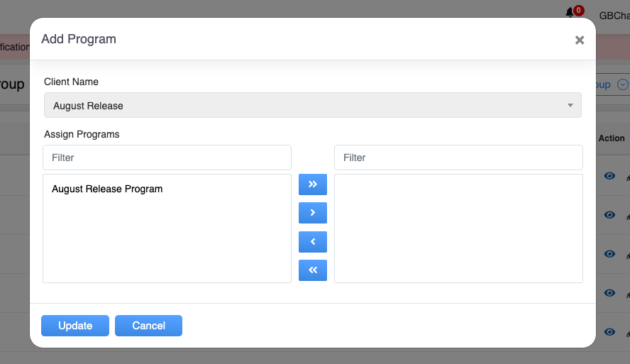The image size is (630, 364).
Task: Click the single-arrow move left button
Action: coord(313,242)
